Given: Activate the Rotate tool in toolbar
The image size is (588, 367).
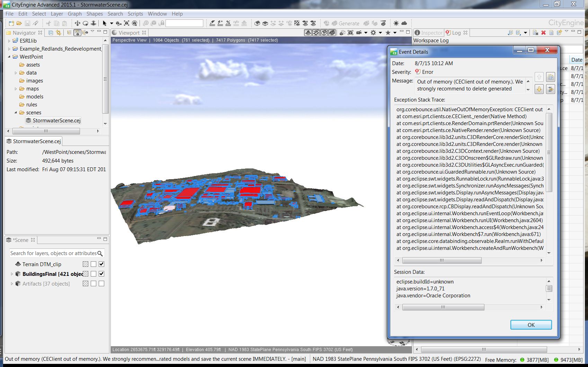Looking at the screenshot, I should point(85,23).
